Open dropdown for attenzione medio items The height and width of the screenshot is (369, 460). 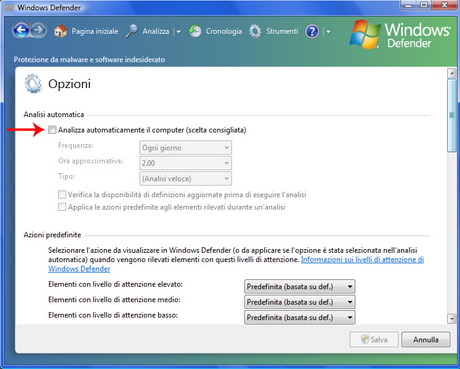pos(299,302)
